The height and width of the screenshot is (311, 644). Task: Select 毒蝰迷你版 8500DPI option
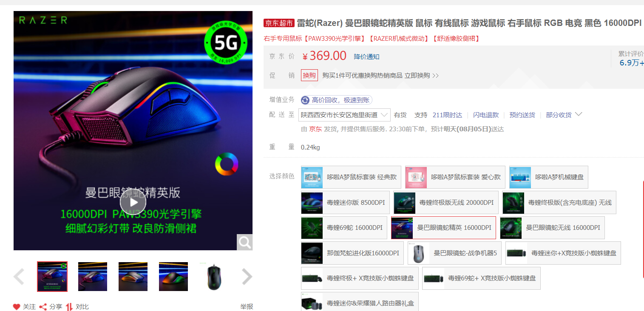pos(345,202)
